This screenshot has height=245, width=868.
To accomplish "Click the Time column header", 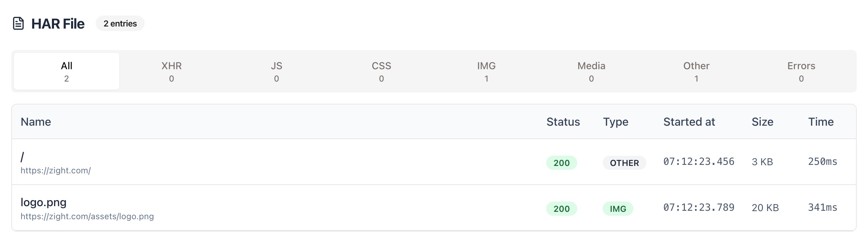I will pyautogui.click(x=821, y=122).
